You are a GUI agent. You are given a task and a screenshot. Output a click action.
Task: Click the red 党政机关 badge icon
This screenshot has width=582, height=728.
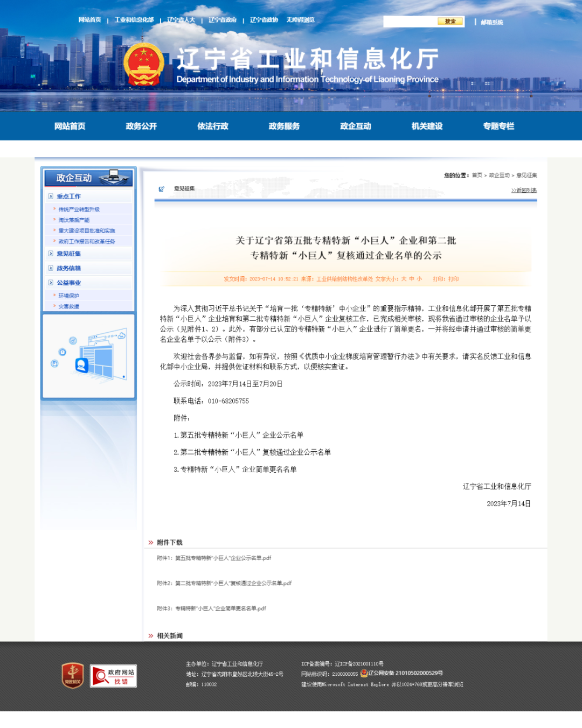click(73, 675)
